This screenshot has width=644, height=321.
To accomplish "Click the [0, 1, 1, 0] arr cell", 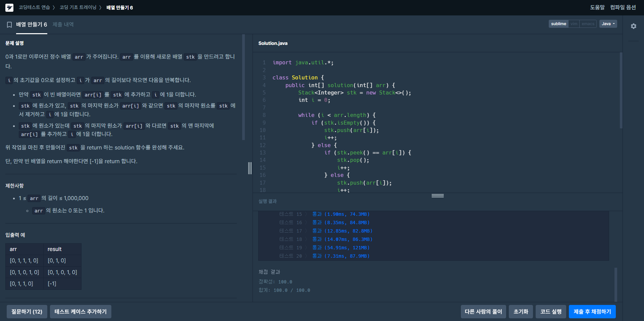I will tap(24, 283).
